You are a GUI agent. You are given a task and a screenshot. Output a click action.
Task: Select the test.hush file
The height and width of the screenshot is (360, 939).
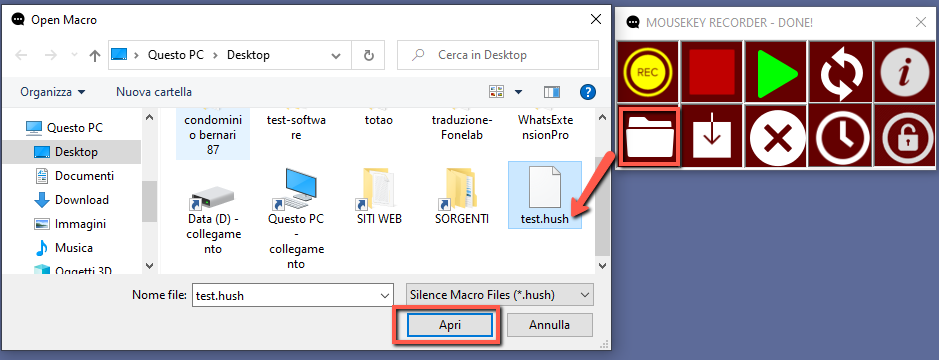(544, 195)
